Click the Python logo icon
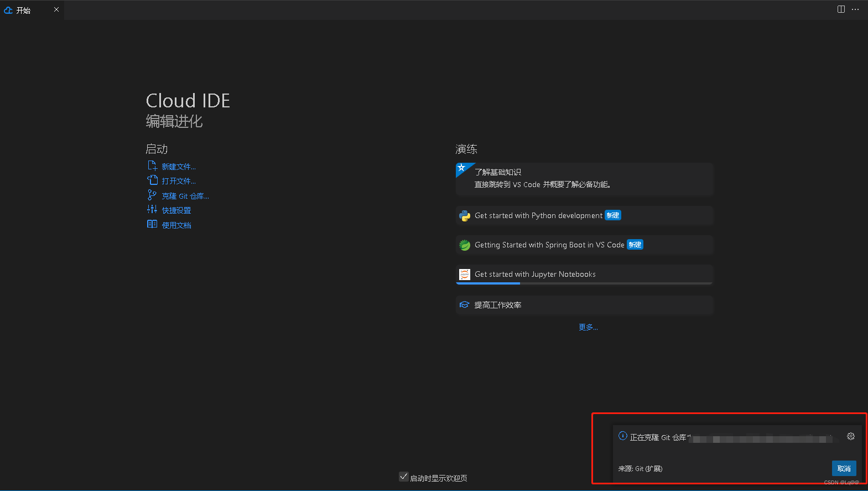Image resolution: width=868 pixels, height=491 pixels. pyautogui.click(x=465, y=216)
